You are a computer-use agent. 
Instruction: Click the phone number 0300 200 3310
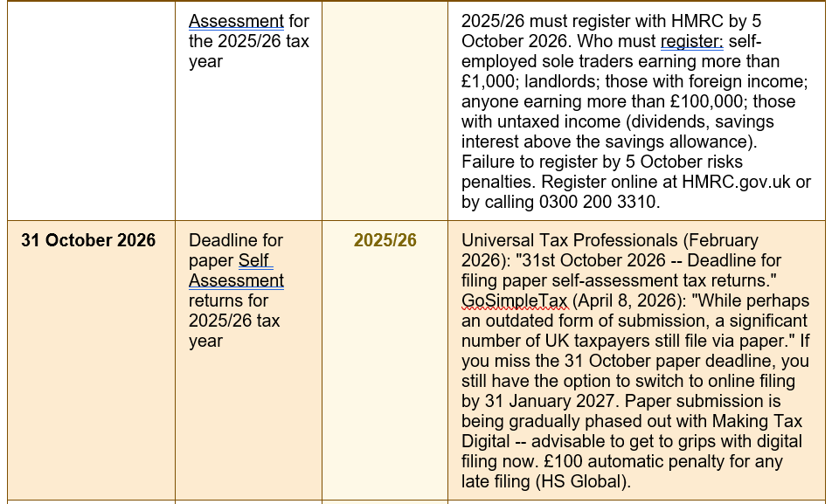pos(598,202)
